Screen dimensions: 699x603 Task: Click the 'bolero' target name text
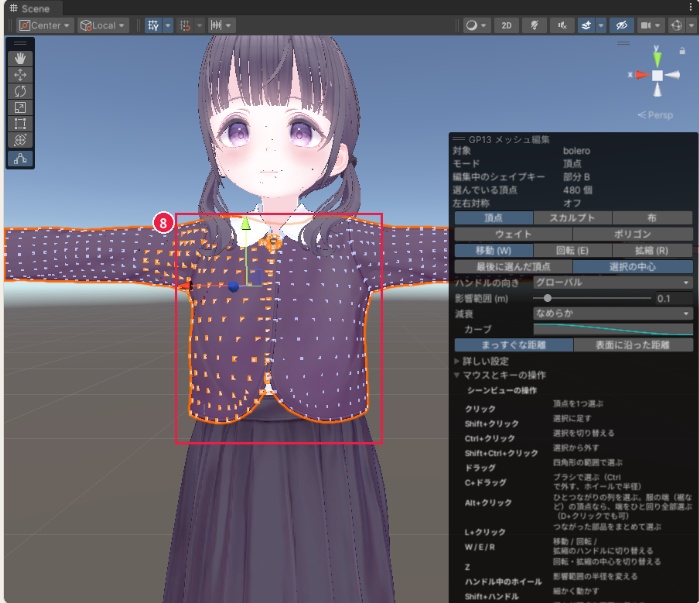tap(576, 151)
